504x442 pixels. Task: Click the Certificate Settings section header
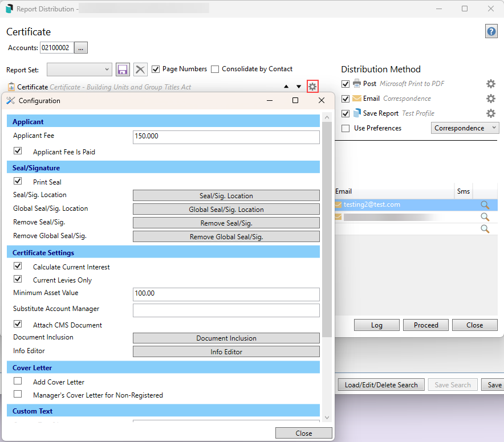(163, 252)
